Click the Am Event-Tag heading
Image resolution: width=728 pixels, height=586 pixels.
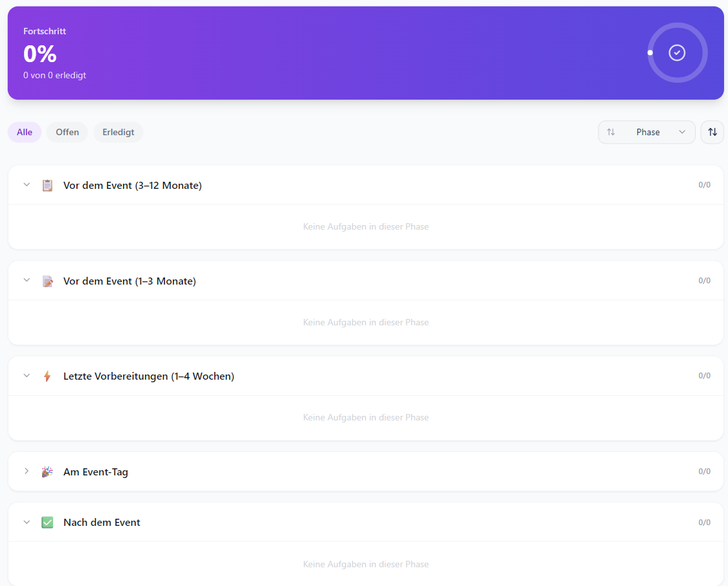(96, 472)
